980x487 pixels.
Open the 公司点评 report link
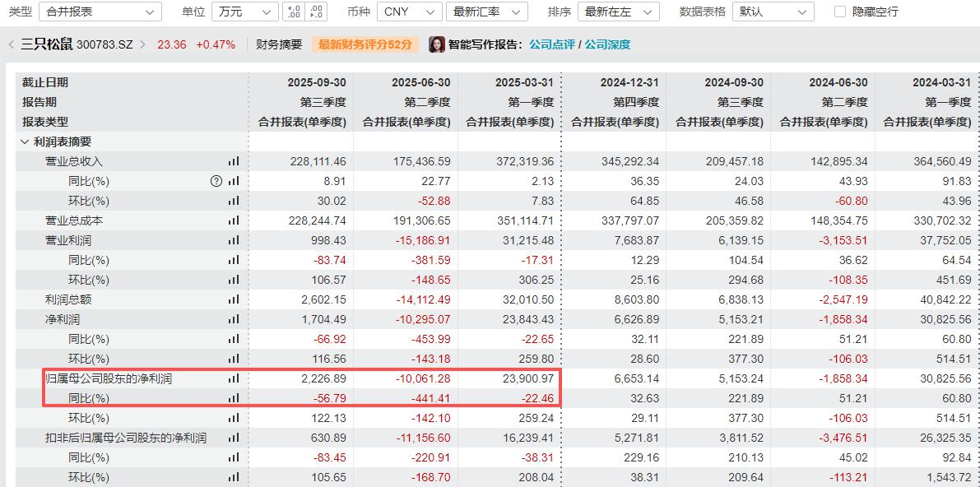551,44
